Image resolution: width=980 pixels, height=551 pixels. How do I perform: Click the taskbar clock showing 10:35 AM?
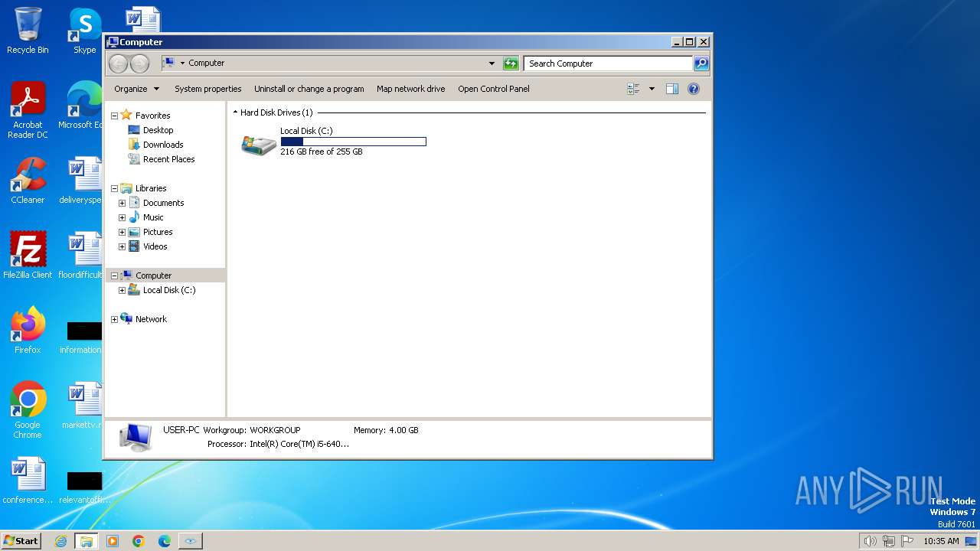pos(941,541)
